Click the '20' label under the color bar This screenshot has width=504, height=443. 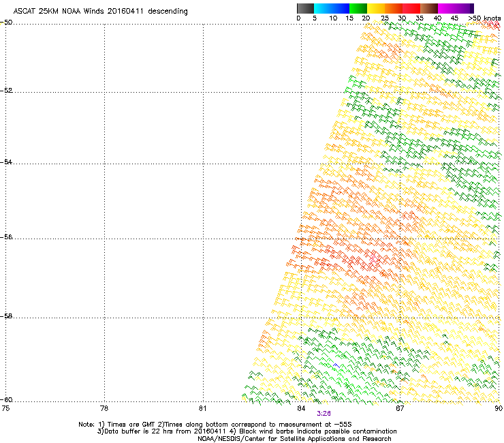[x=366, y=18]
